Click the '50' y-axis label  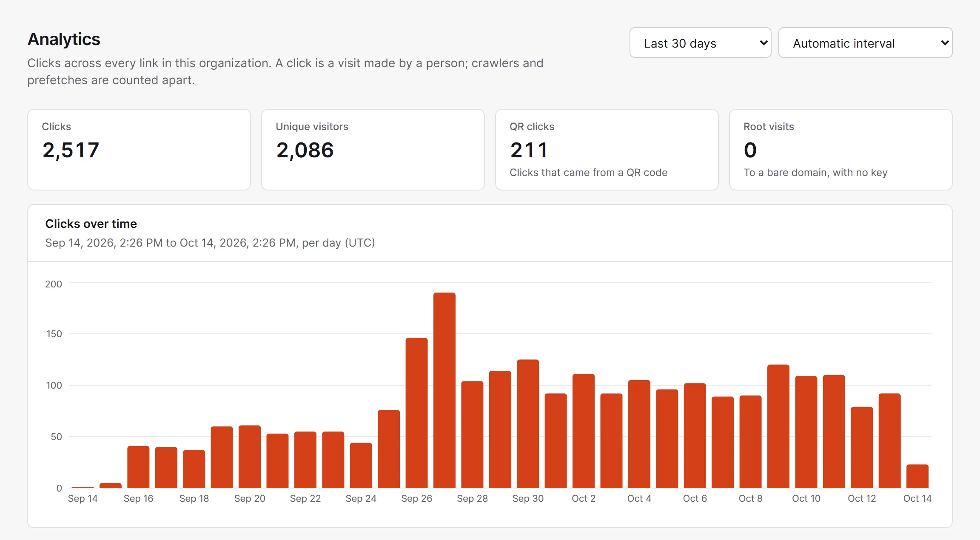57,437
